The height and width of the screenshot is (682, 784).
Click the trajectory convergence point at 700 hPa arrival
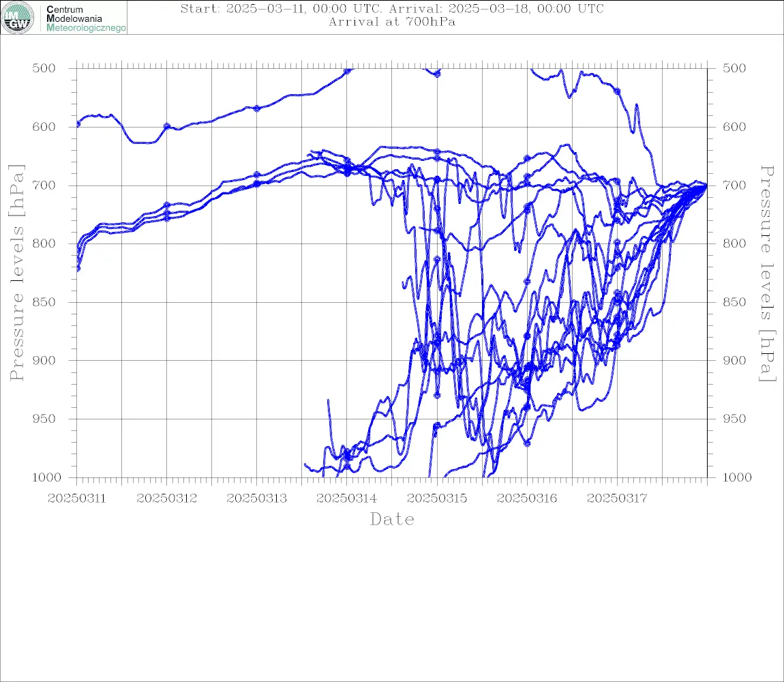point(706,185)
